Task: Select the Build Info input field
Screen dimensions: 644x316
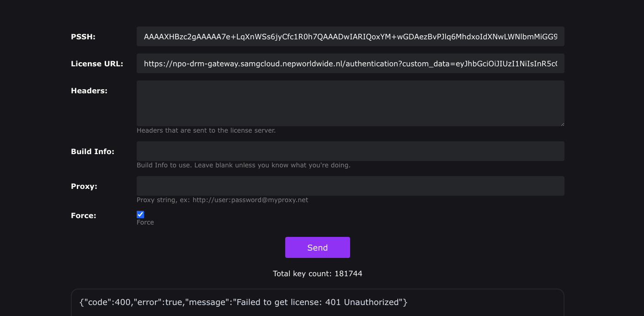Action: (x=350, y=151)
